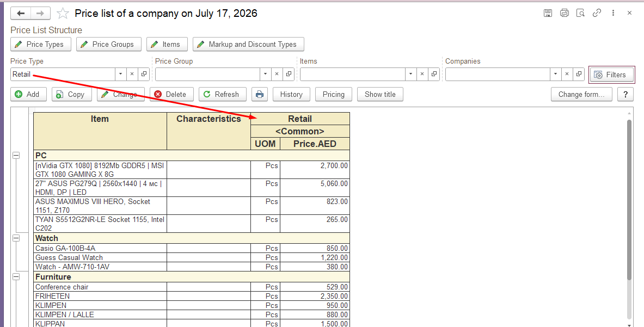
Task: Select the TYAN S5512G2NR-LE item
Action: (100, 224)
